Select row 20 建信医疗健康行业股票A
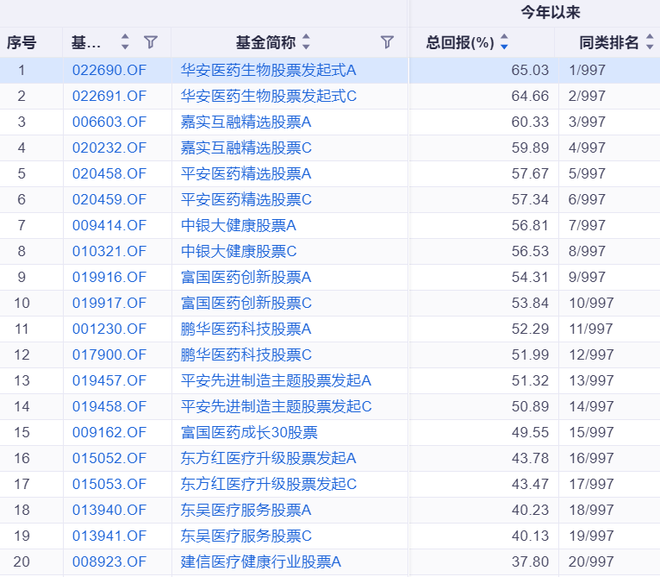Screen dimensions: 660x577 click(x=261, y=562)
